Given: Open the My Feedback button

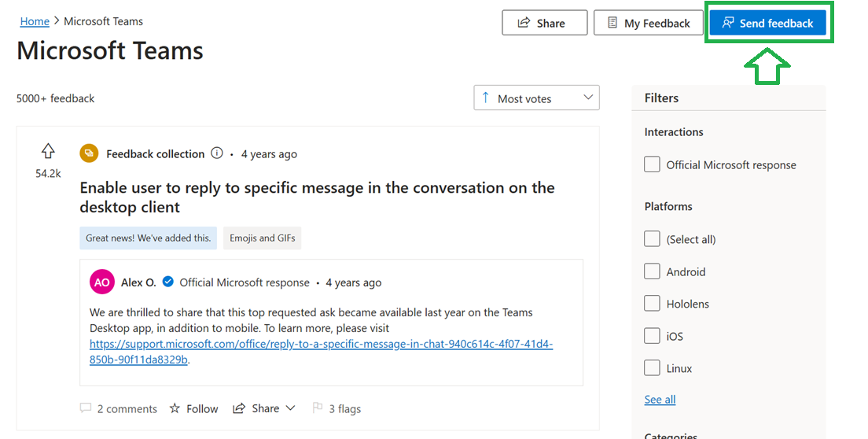Looking at the screenshot, I should (x=648, y=23).
